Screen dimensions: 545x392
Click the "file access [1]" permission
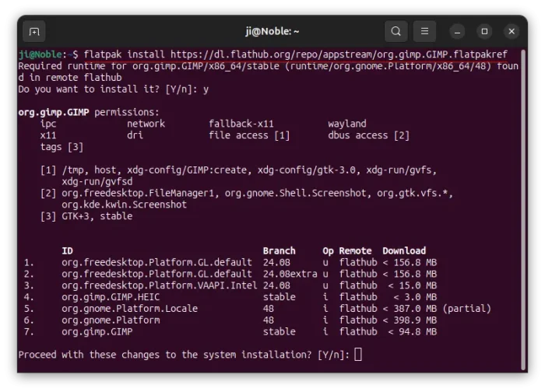coord(249,135)
